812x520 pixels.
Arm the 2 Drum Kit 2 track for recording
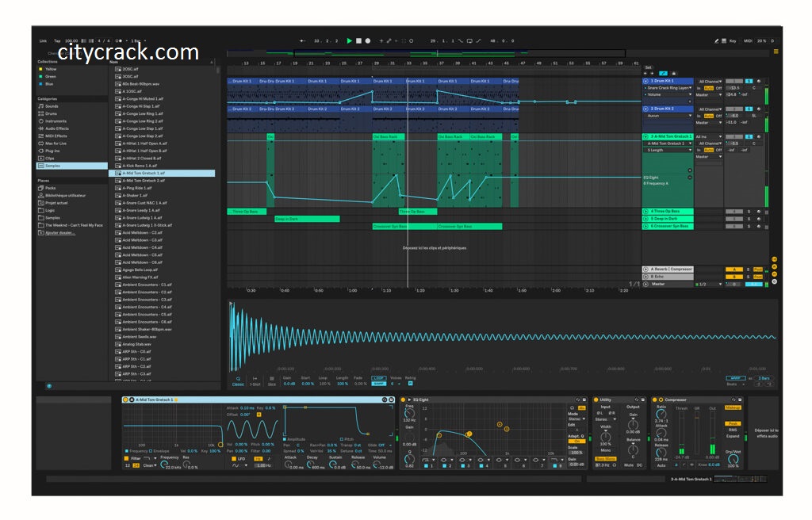point(759,109)
